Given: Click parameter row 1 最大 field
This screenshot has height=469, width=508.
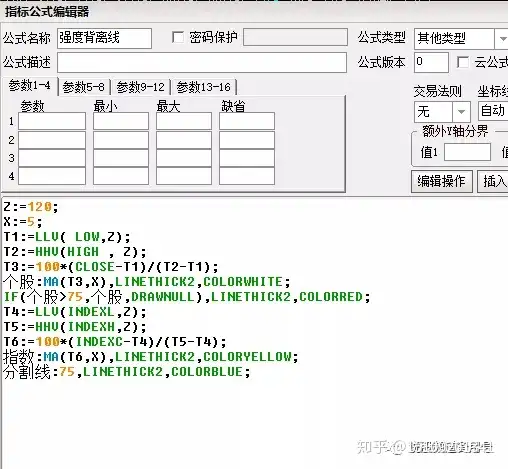Looking at the screenshot, I should tap(184, 121).
